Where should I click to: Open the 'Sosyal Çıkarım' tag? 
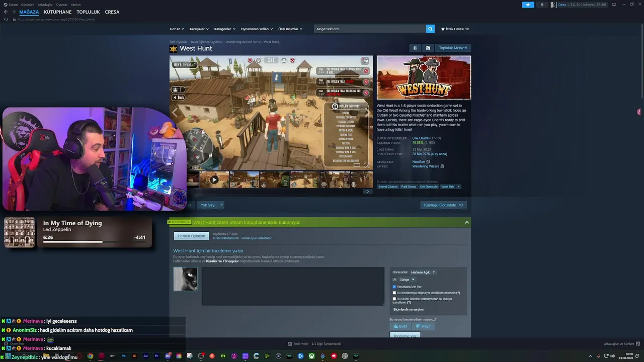[x=388, y=187]
